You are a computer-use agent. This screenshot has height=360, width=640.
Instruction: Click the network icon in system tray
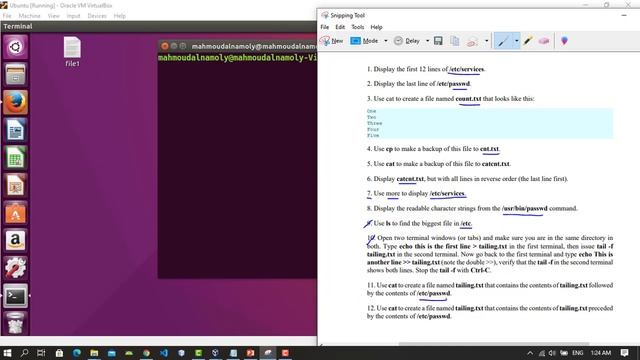tap(542, 353)
